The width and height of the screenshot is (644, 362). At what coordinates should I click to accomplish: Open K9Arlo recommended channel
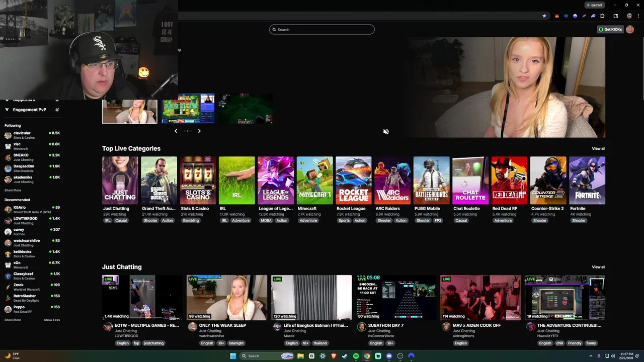click(32, 209)
